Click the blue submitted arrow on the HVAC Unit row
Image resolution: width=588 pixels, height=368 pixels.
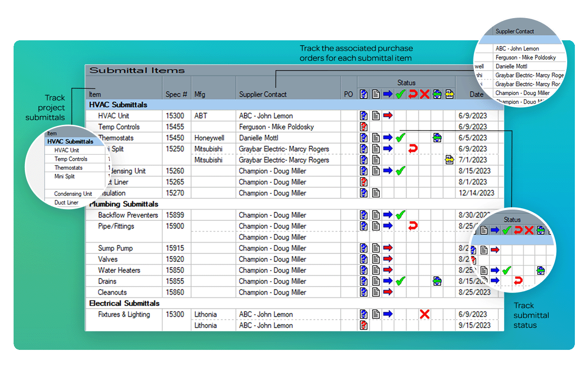pos(389,115)
